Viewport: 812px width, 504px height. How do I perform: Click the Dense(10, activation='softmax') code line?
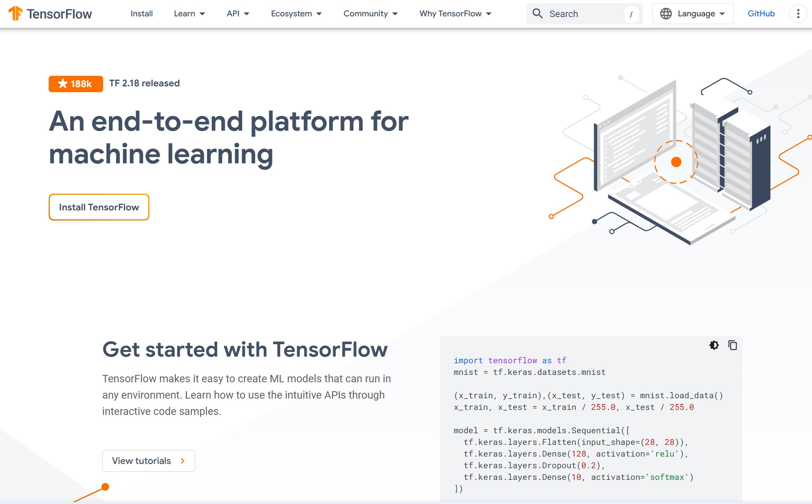click(578, 477)
